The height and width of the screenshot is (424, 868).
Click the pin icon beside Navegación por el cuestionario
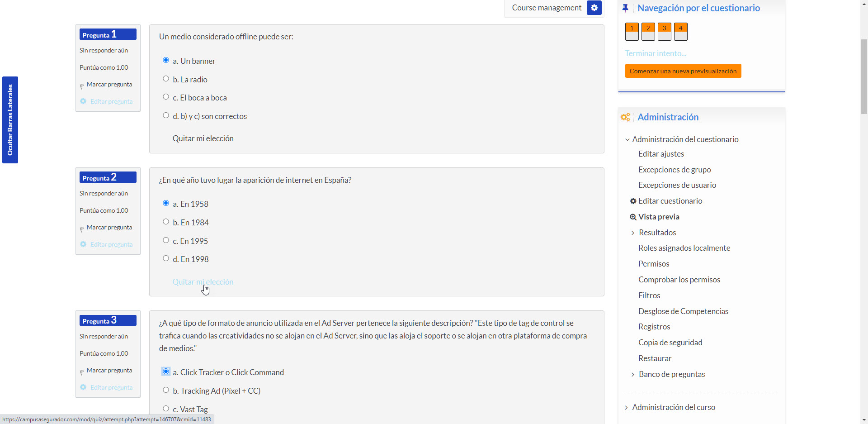625,8
